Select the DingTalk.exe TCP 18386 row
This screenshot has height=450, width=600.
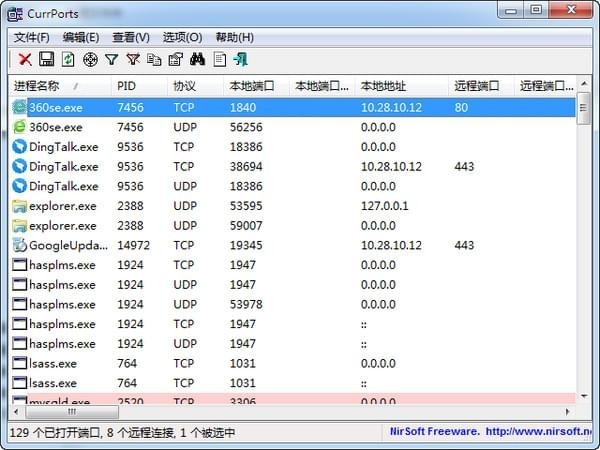pos(293,147)
